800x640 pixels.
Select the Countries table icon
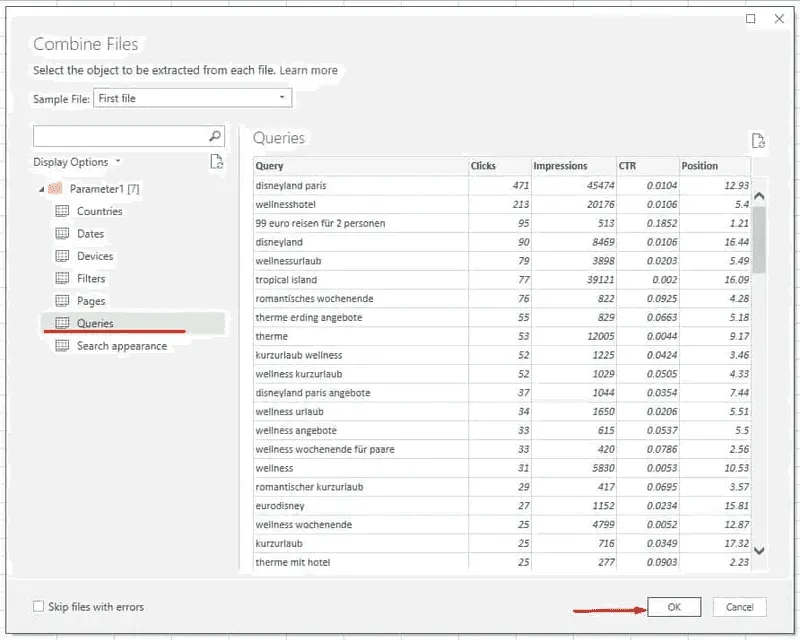62,211
